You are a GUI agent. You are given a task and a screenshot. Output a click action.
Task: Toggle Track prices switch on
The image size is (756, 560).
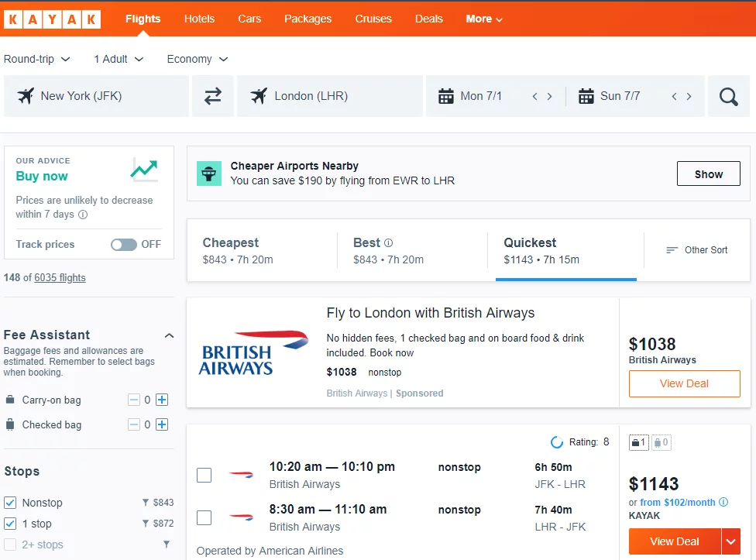point(124,245)
